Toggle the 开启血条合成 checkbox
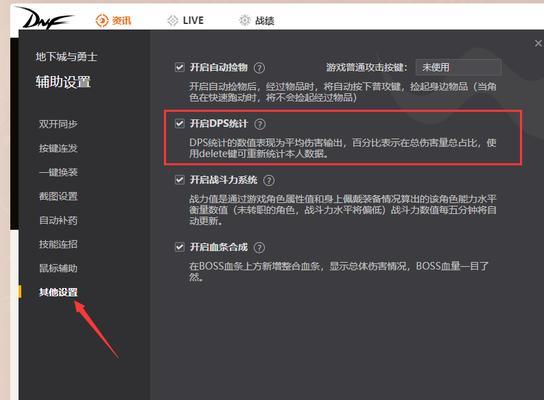544x400 pixels. click(x=179, y=247)
